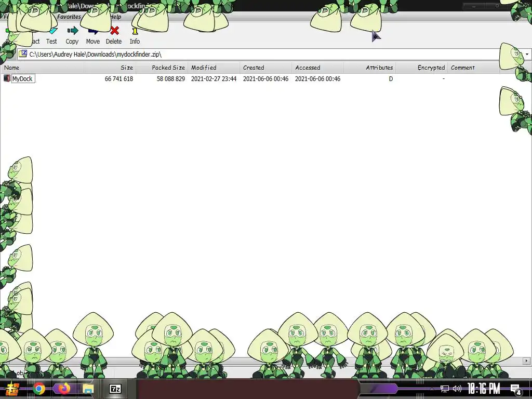Select the MyDock folder icon
This screenshot has height=399, width=532.
click(x=7, y=78)
